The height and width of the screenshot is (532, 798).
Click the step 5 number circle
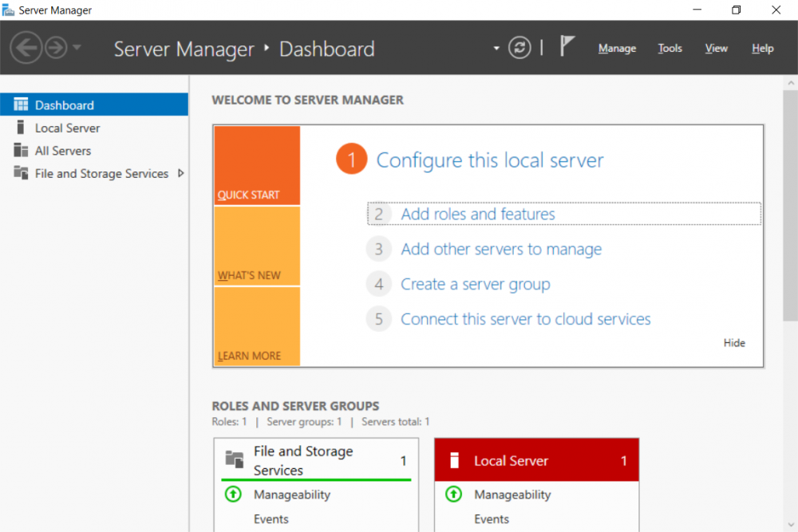[x=378, y=319]
